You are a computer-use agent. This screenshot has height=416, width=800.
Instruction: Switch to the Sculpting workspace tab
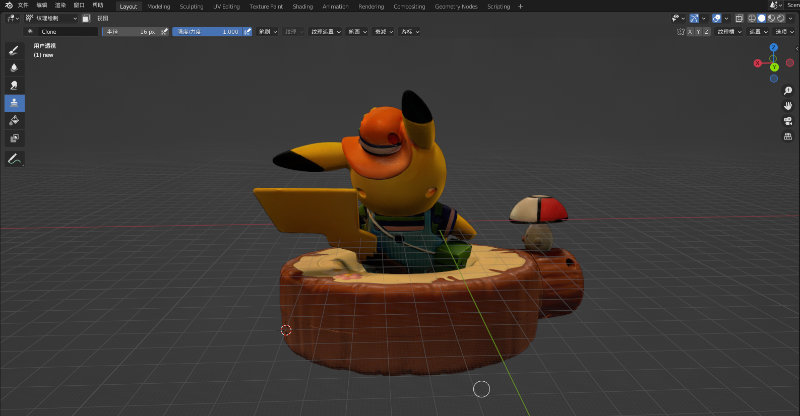point(191,7)
